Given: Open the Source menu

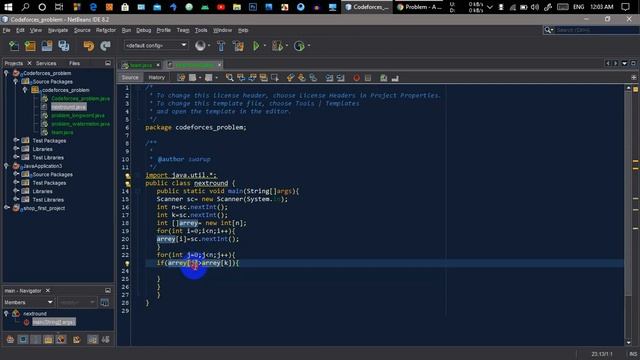Looking at the screenshot, I should tap(82, 30).
